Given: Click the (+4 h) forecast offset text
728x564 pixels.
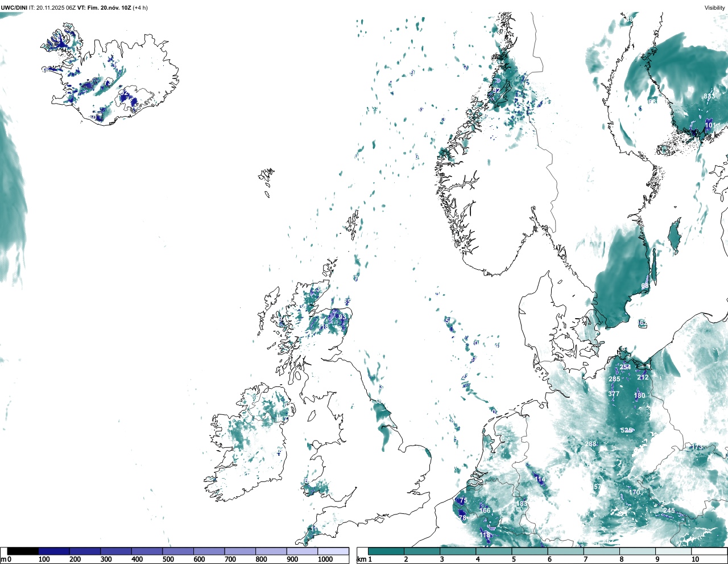Looking at the screenshot, I should pyautogui.click(x=140, y=7).
